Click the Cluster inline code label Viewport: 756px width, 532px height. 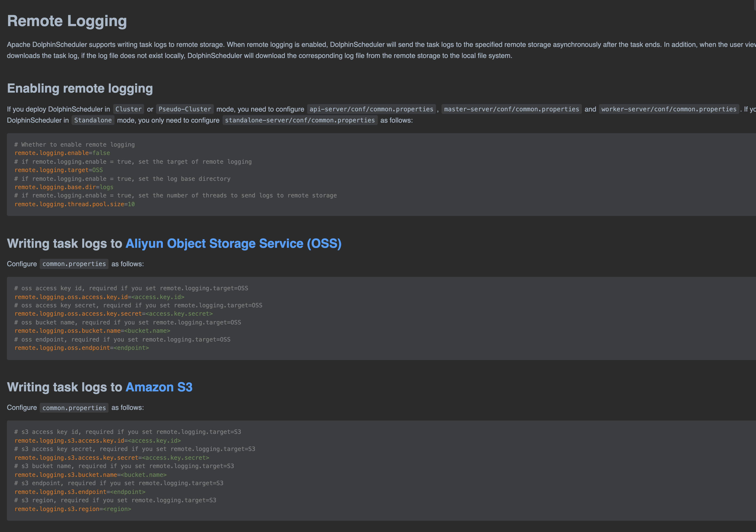(128, 109)
